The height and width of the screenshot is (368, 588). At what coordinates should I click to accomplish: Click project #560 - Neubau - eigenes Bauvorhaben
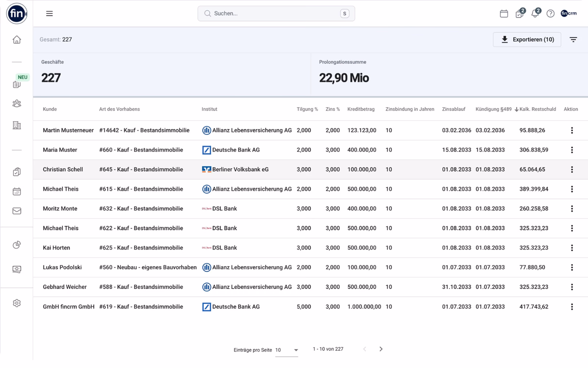(148, 267)
